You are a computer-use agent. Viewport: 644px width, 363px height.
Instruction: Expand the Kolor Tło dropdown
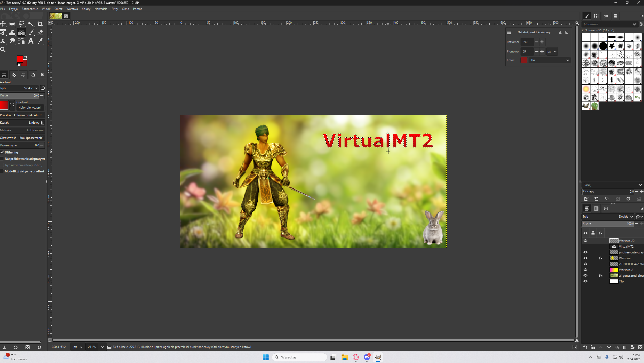point(550,60)
